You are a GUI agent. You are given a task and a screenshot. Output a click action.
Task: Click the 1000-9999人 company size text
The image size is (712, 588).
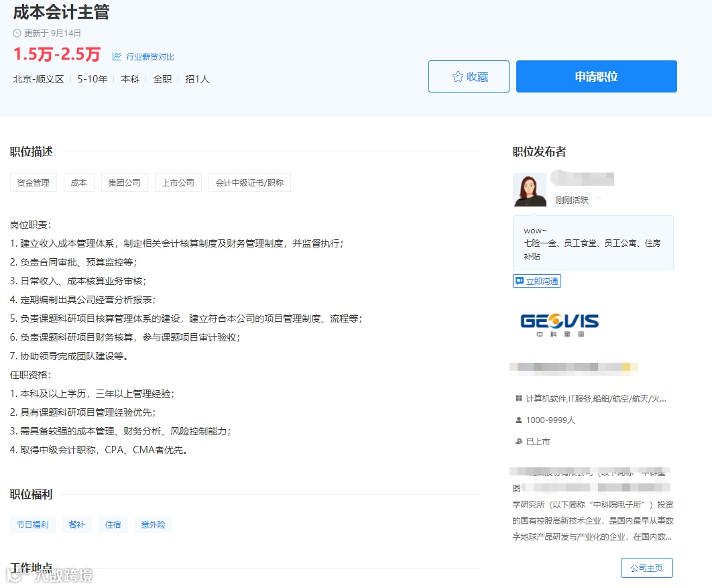pos(550,420)
